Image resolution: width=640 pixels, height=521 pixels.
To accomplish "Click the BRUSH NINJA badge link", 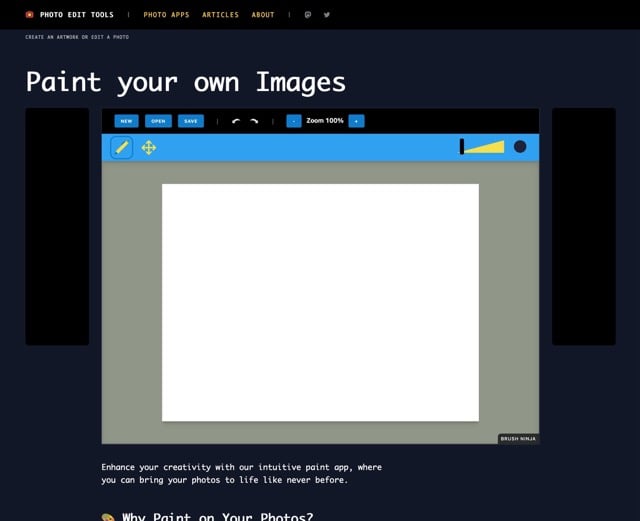I will click(x=518, y=439).
